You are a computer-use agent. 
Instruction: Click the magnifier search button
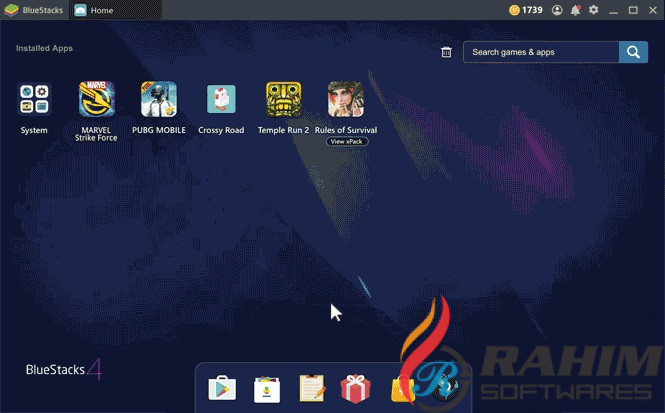point(633,52)
